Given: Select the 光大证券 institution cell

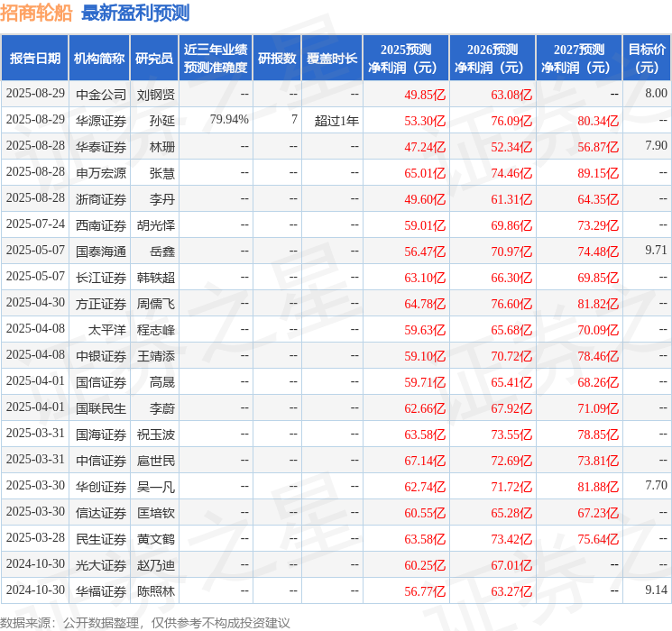Looking at the screenshot, I should coord(101,564).
